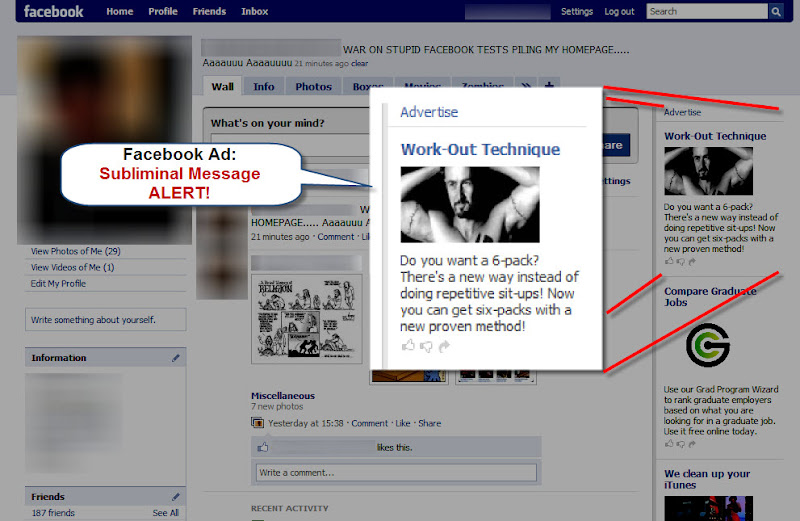
Task: Open Friends in top navigation
Action: [x=209, y=11]
